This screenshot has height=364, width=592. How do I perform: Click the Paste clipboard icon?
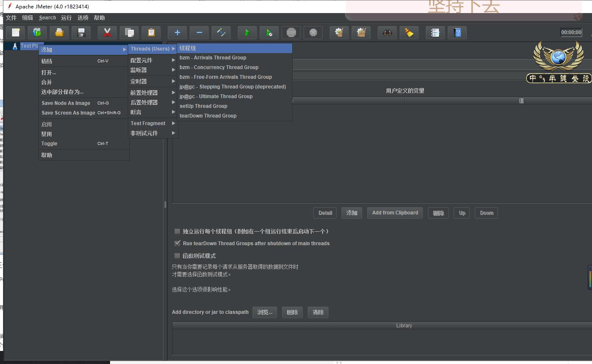[151, 32]
